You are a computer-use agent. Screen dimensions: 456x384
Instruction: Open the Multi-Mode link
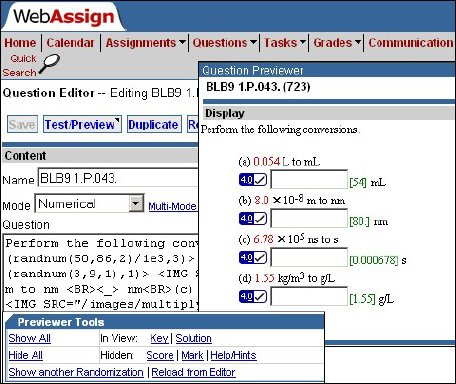click(172, 206)
